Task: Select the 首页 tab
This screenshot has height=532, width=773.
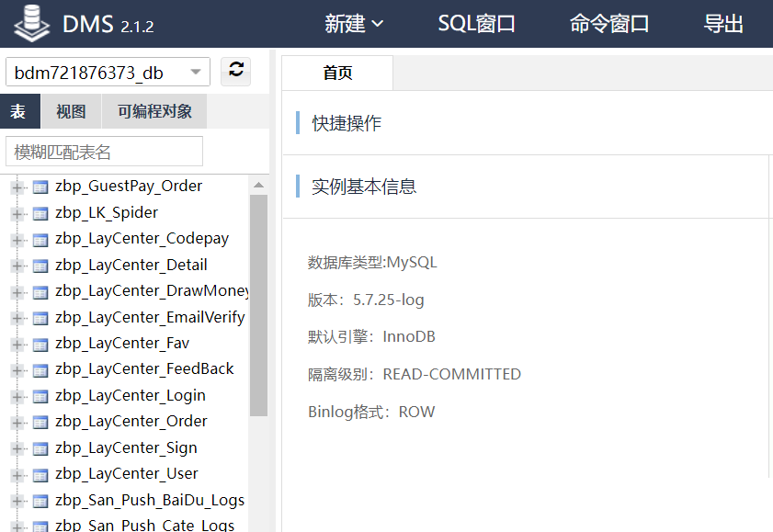Action: point(337,73)
